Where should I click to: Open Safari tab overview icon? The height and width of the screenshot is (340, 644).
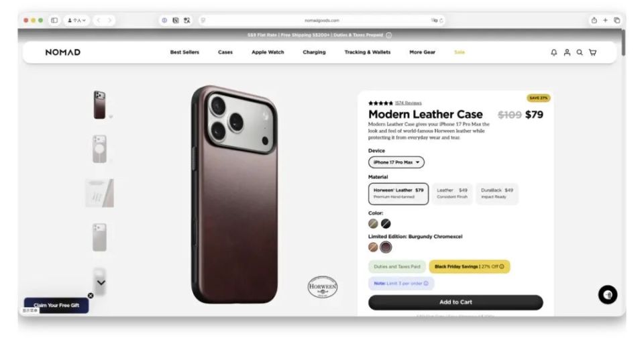click(x=617, y=20)
